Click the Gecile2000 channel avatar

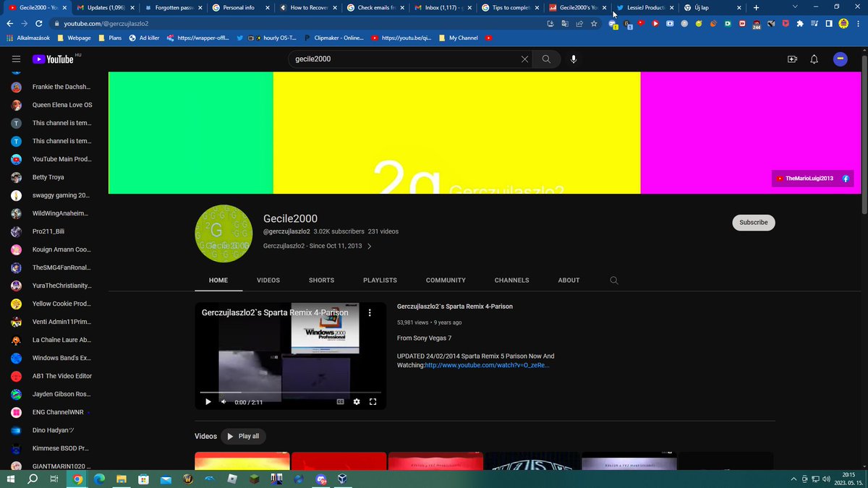(224, 234)
